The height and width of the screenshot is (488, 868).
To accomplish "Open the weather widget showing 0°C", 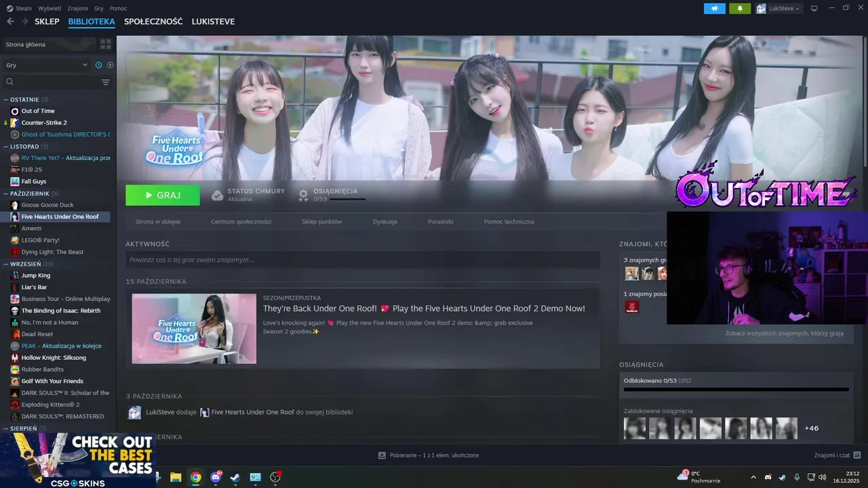I will point(698,477).
